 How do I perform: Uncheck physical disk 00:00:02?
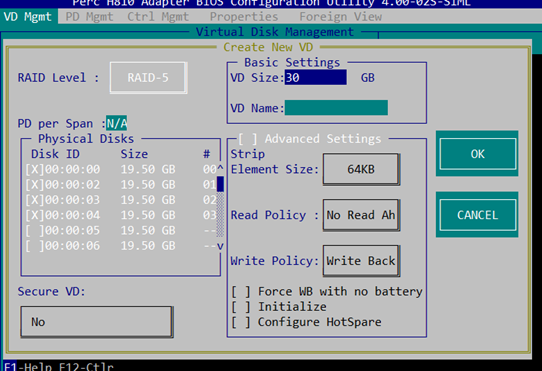coord(35,185)
